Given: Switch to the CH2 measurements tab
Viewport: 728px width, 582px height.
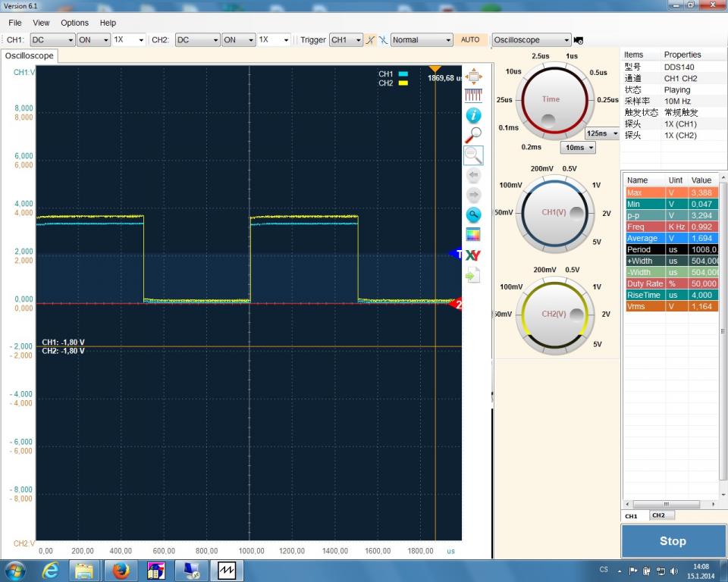Looking at the screenshot, I should point(658,515).
